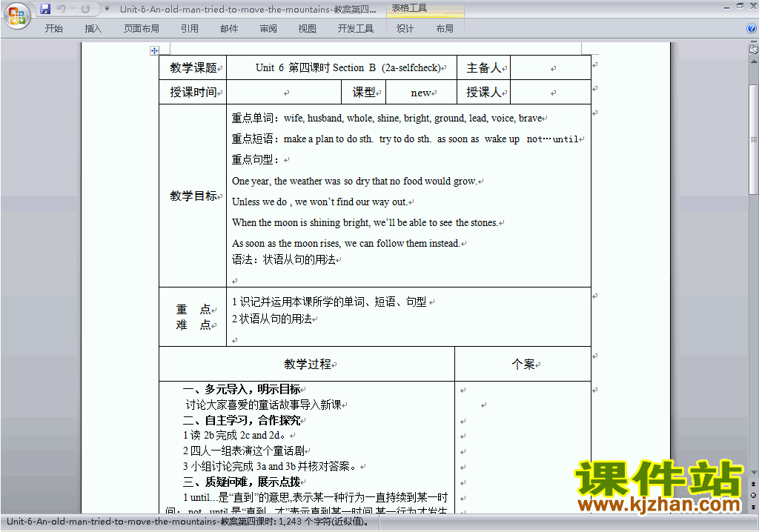
Task: Jump to next page browse button
Action: [x=754, y=507]
